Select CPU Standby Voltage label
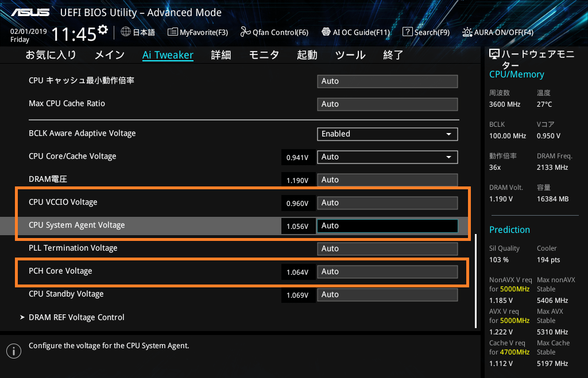This screenshot has height=378, width=588. click(x=66, y=294)
